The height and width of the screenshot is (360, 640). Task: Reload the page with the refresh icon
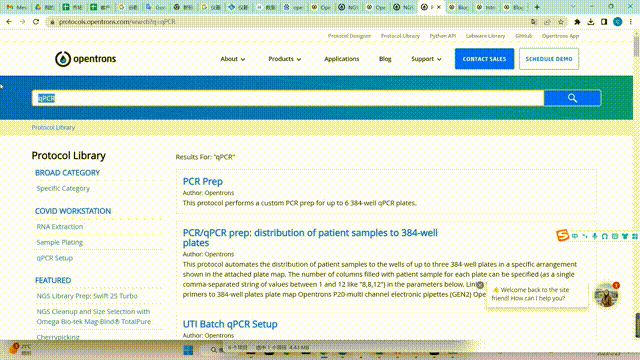[x=36, y=22]
